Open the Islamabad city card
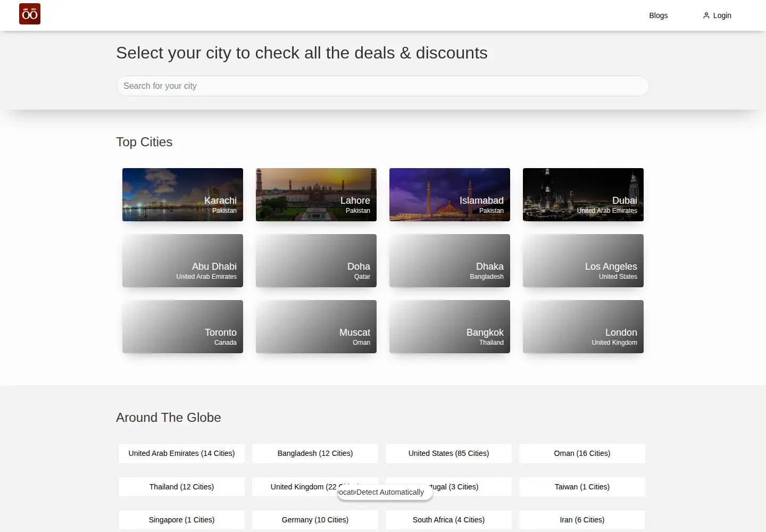Viewport: 766px width, 532px height. point(449,195)
